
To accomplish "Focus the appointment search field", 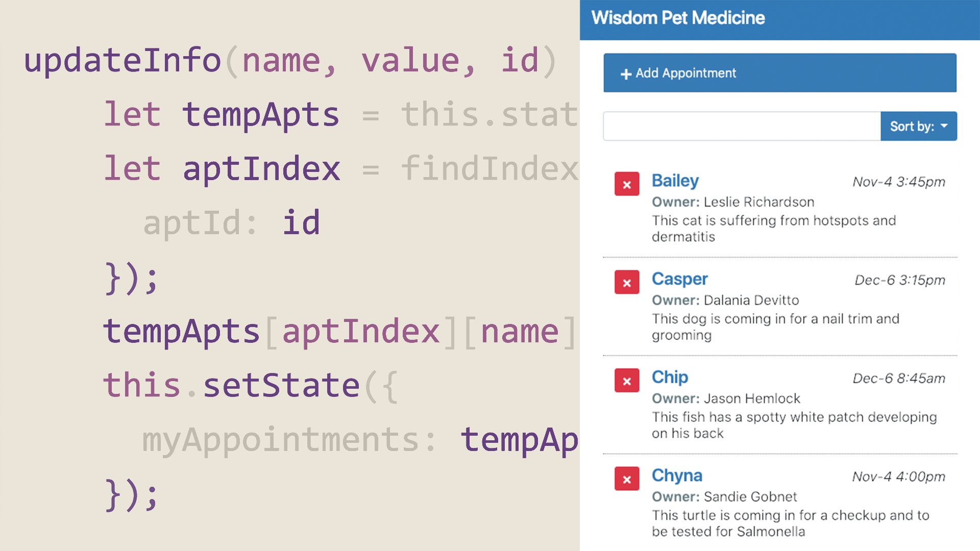I will (742, 126).
